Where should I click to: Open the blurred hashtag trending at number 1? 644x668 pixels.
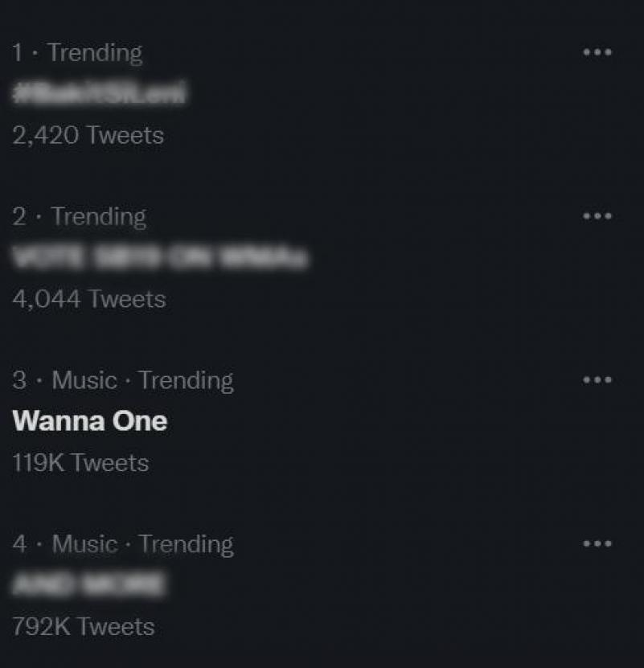click(x=99, y=94)
